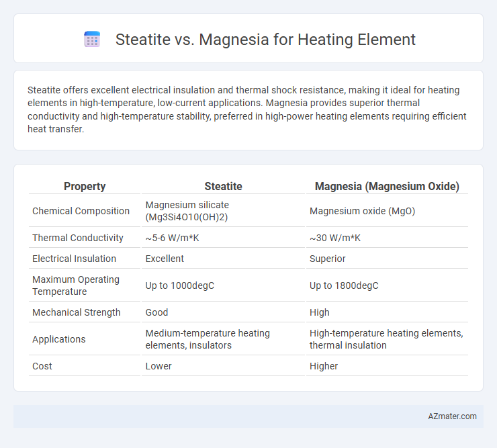Click the 'Magnesia (Magnesium Oxide)' column header
Viewport: 497px width, 448px height.
[387, 186]
